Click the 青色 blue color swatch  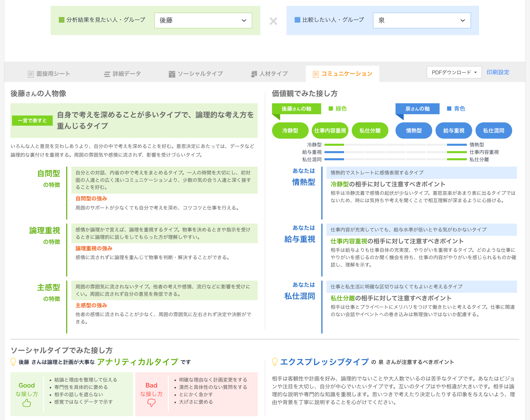click(449, 109)
